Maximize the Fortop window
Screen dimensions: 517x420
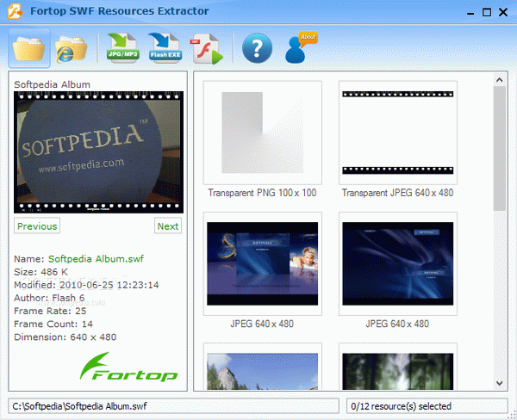coord(487,13)
